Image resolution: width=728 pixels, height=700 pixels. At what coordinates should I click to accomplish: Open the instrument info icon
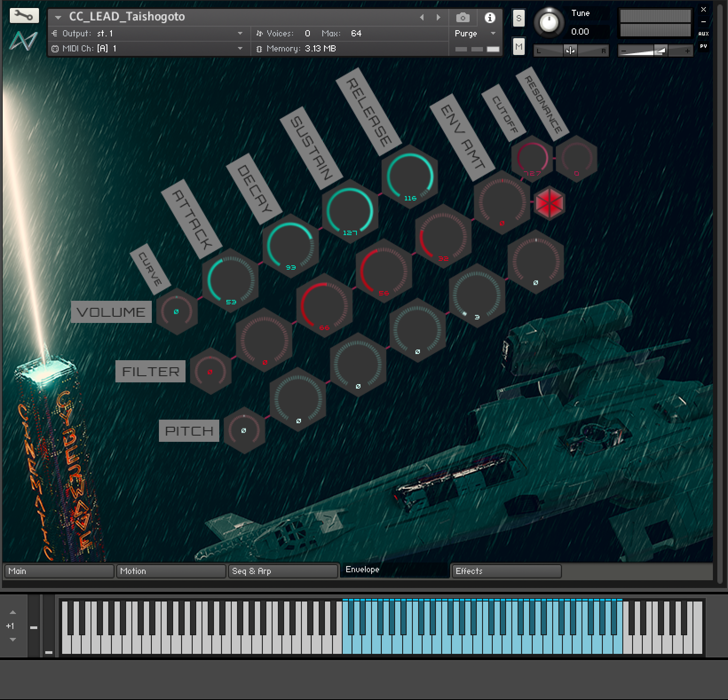[490, 18]
